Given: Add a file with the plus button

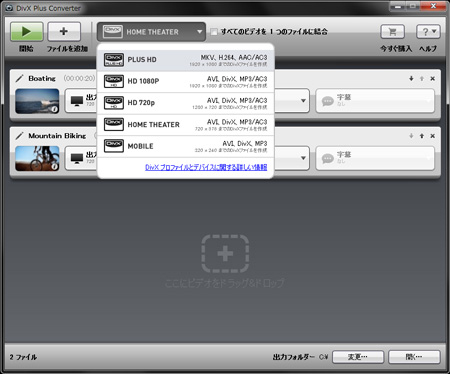Looking at the screenshot, I should pyautogui.click(x=64, y=32).
